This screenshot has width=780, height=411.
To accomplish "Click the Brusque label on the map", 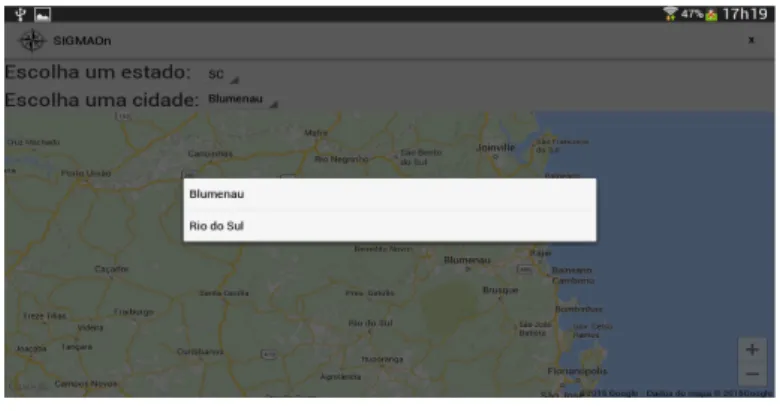I will coord(500,290).
